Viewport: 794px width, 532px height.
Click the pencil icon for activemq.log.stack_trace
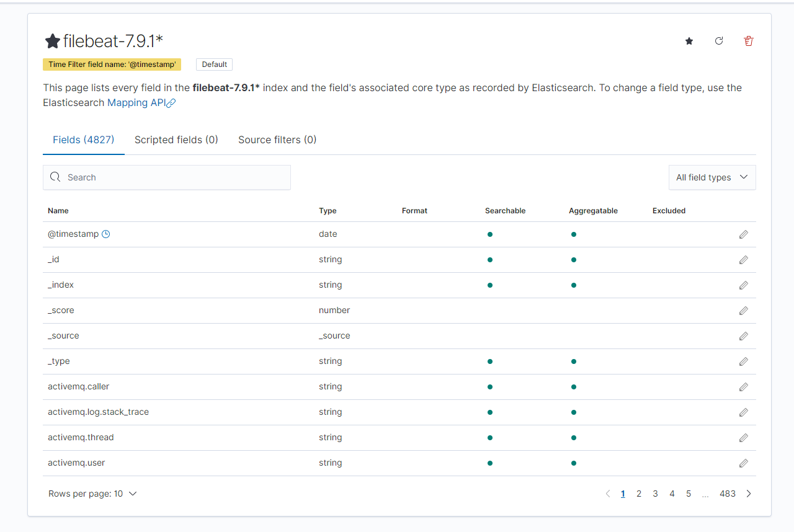click(743, 412)
